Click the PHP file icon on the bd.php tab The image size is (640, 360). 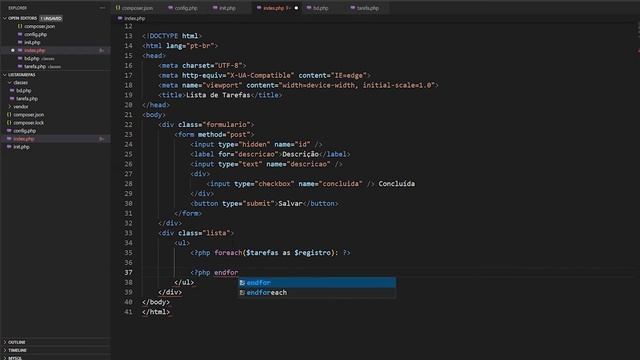pos(309,8)
